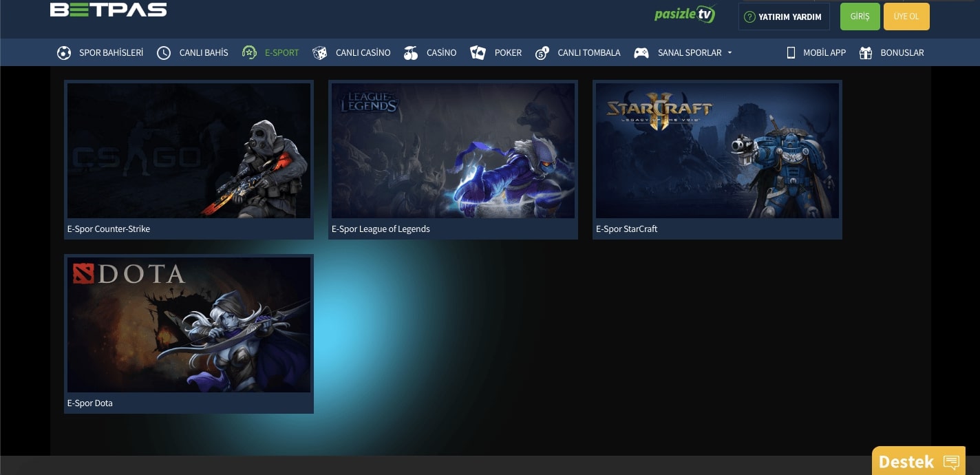
Task: Click the E-Spor League of Legends caption
Action: 381,229
